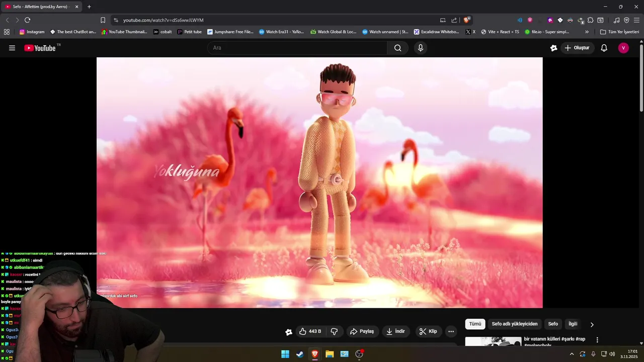The height and width of the screenshot is (362, 644).
Task: Go forward with browser forward arrow
Action: [17, 20]
